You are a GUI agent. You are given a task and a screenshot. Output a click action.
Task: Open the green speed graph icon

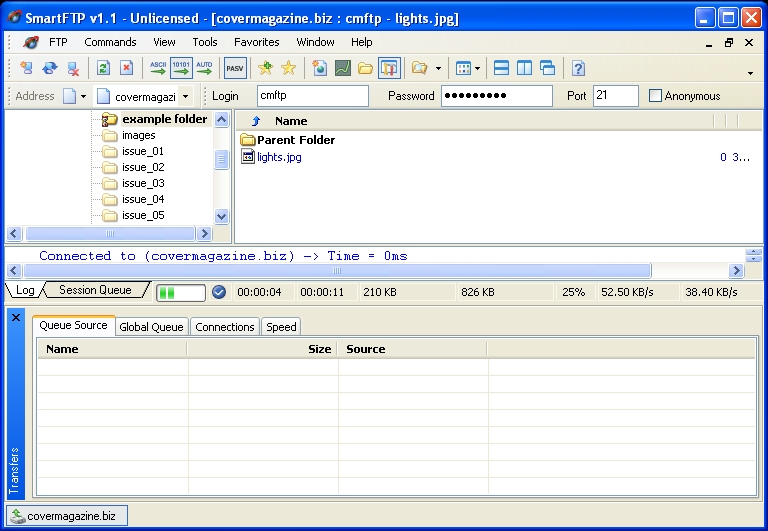(342, 68)
